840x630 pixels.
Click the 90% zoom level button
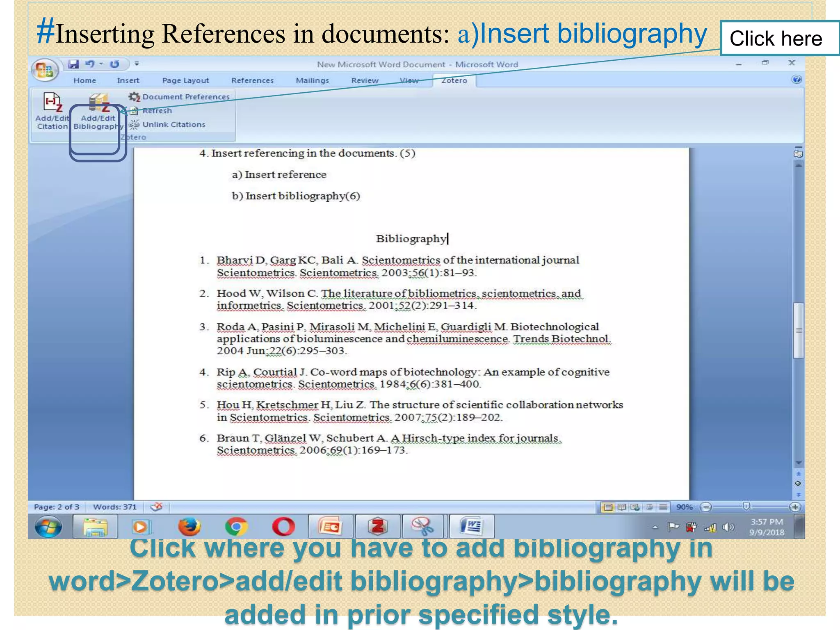tap(684, 507)
